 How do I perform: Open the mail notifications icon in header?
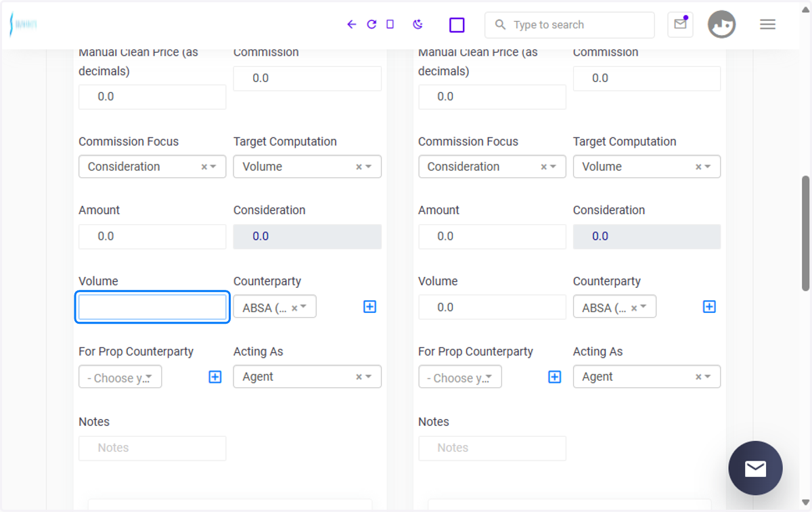[680, 24]
